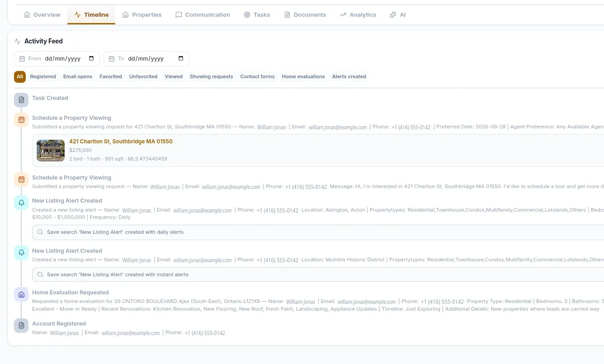Click the bell icon for the Mcintire Historic District alert
The height and width of the screenshot is (364, 604).
21,253
